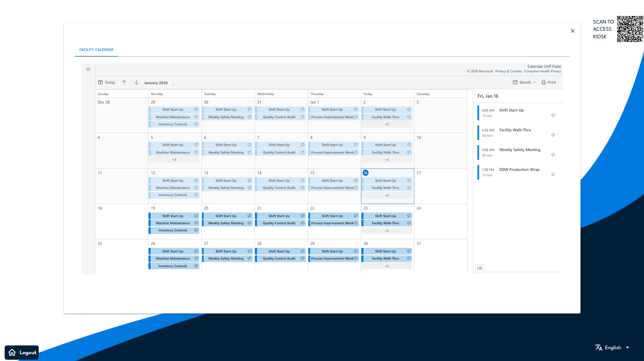Navigate to next month with down arrow
644x361 pixels.
[x=136, y=82]
